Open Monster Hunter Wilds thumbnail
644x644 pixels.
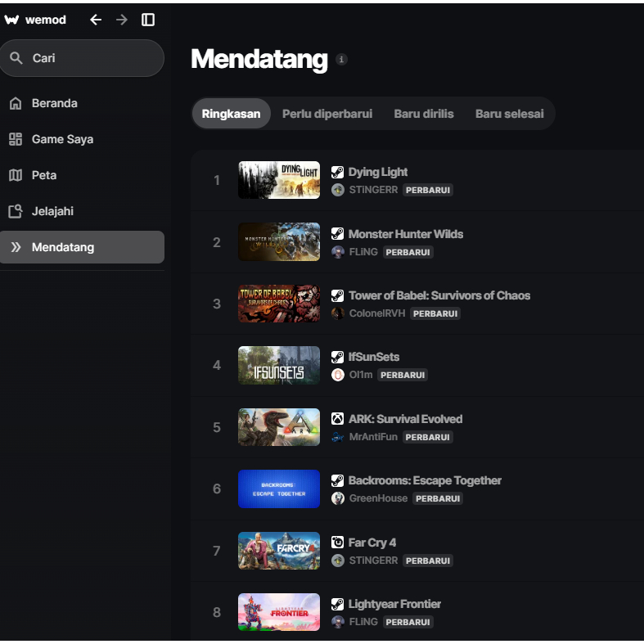(x=279, y=242)
